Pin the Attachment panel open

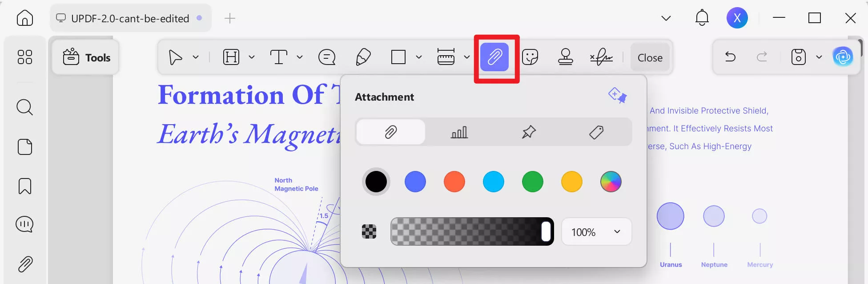(617, 95)
